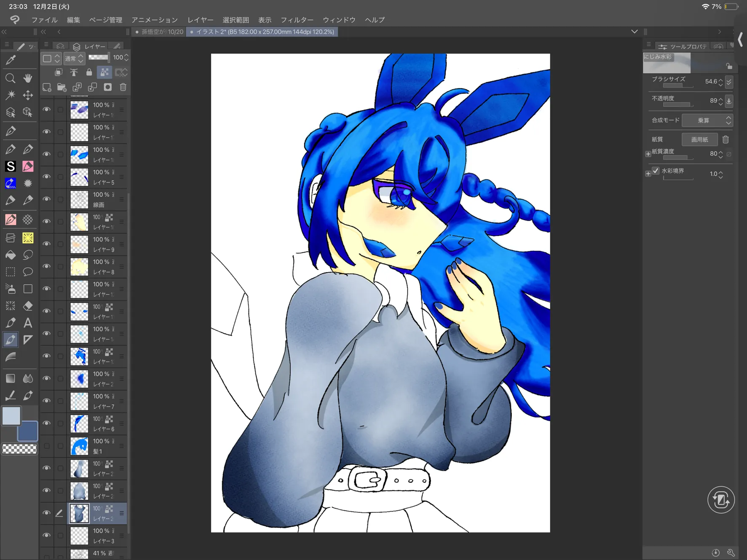This screenshot has width=747, height=560.
Task: Hide the 線画 layer
Action: coord(46,199)
